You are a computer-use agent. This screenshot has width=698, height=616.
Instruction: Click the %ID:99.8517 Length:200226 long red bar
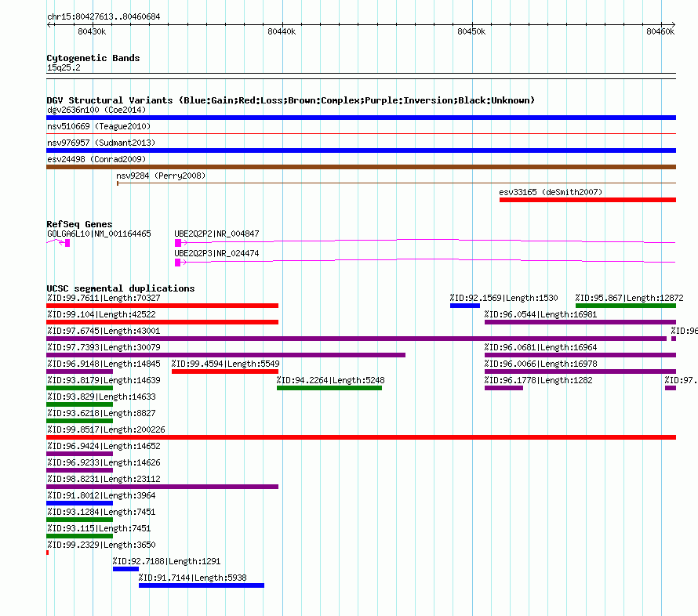coord(361,437)
